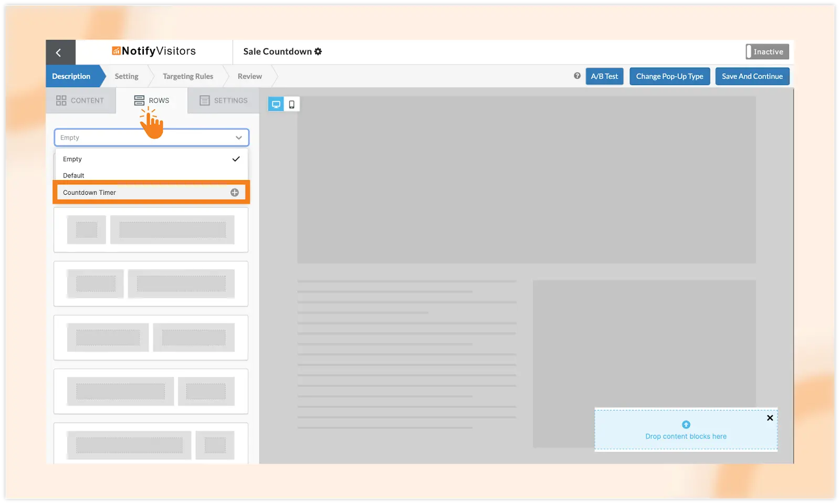Click the upload arrow in drop zone
Viewport: 840px width, 504px height.
pyautogui.click(x=686, y=425)
